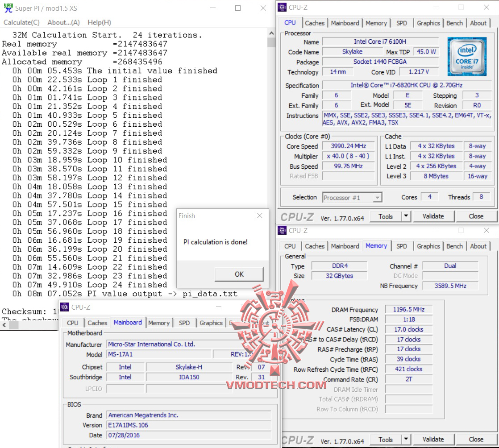Screen dimensions: 499x448
Task: Select Caches tab in Mainboard CPU-Z window
Action: click(x=97, y=323)
